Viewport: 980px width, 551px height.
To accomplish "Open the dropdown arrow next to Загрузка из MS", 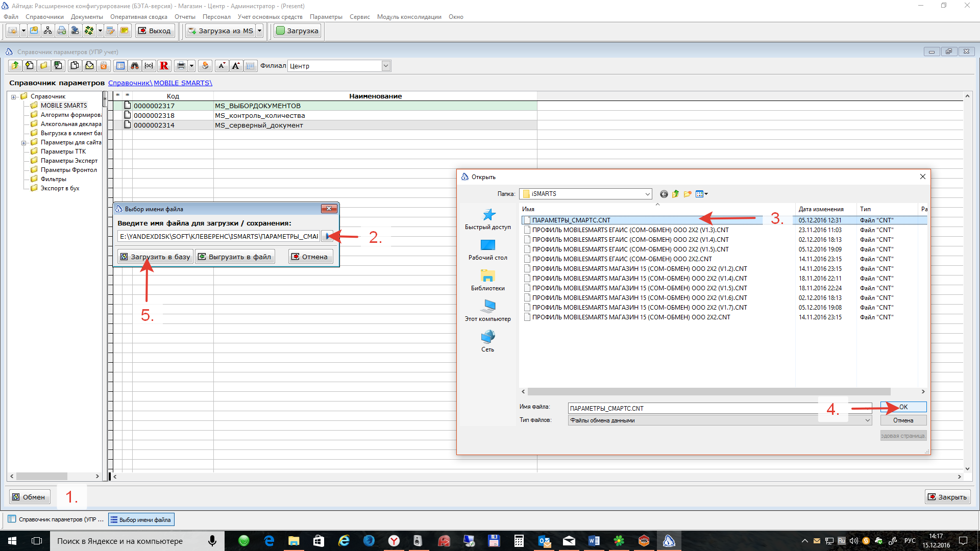I will click(x=259, y=31).
